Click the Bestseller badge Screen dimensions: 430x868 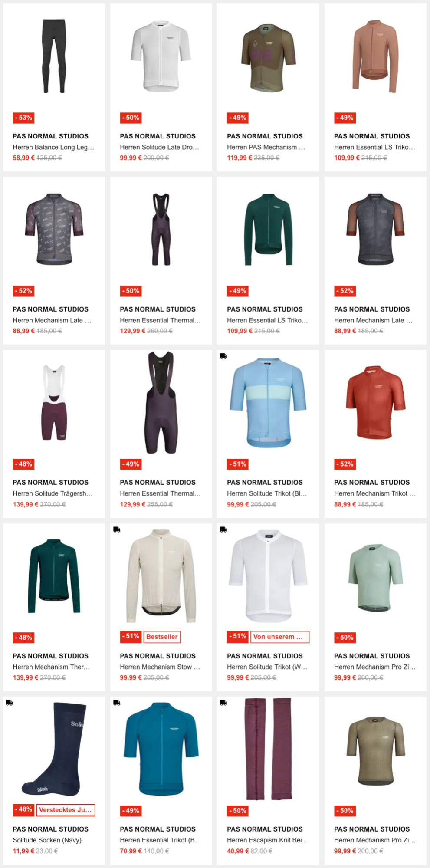tap(162, 637)
